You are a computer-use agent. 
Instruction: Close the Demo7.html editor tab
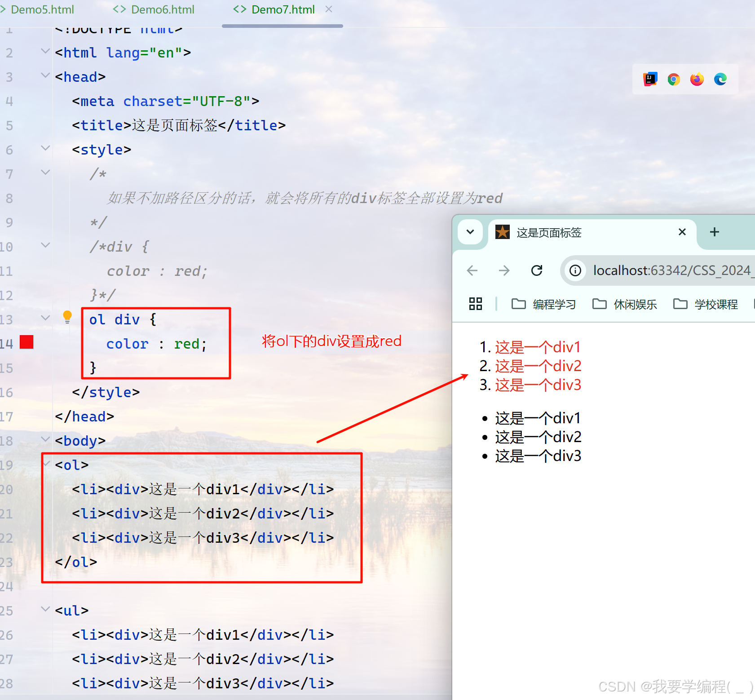click(x=329, y=9)
